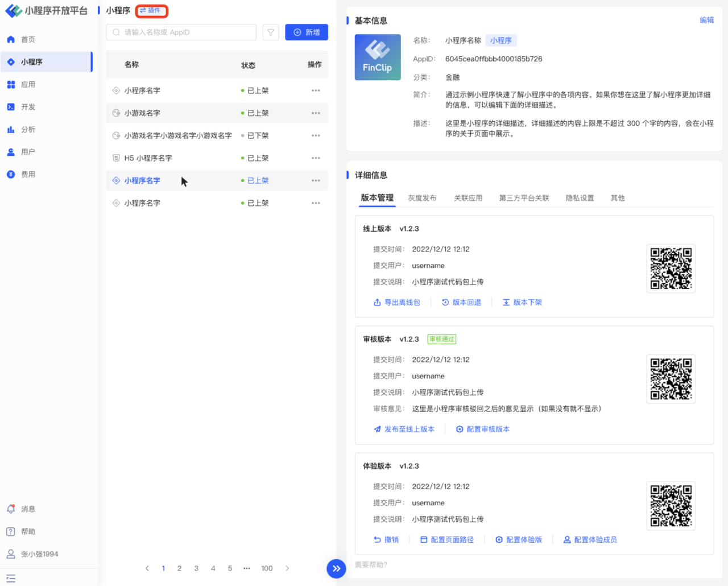The width and height of the screenshot is (728, 586).
Task: Select page 3 in pagination
Action: coord(196,568)
